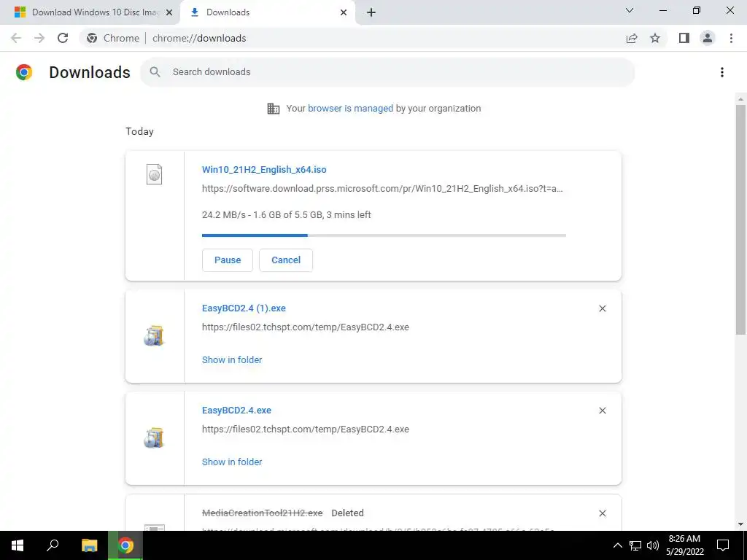Click the EasyBCD2.4 (1).exe file icon
Screen dimensions: 747x560
(154, 335)
